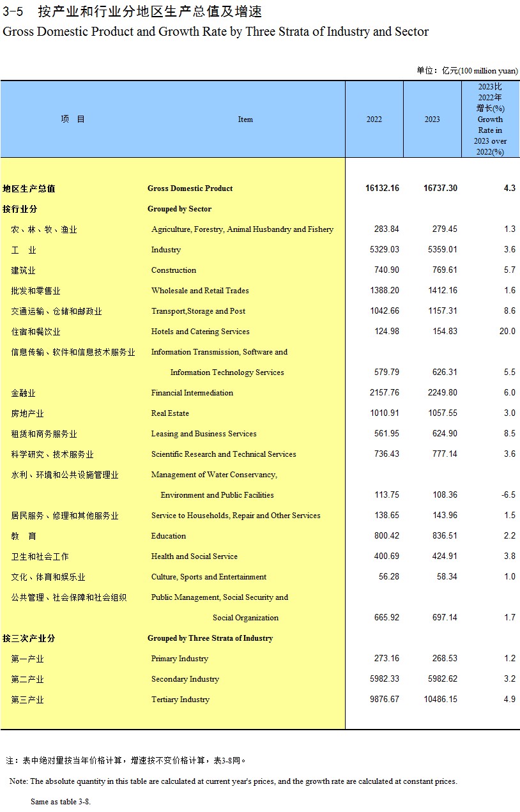The image size is (520, 812).
Task: Select the value 626.31
Action: coord(445,372)
